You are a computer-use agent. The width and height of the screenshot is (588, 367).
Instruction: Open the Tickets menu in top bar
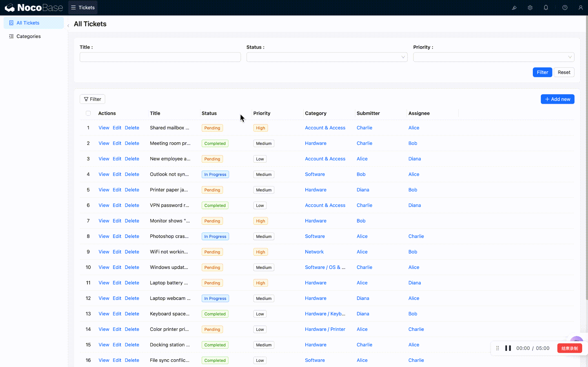(83, 8)
